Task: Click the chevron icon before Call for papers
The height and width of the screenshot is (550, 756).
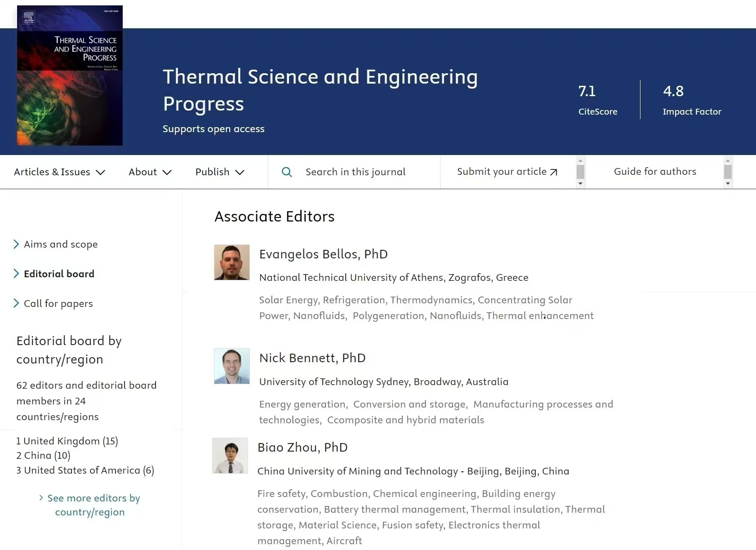Action: pos(16,303)
